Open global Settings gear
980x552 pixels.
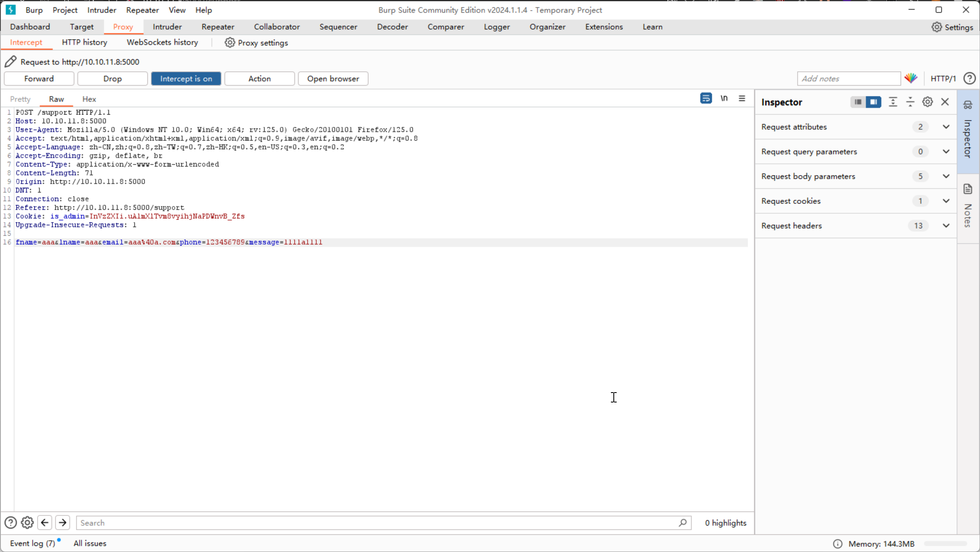(x=952, y=27)
